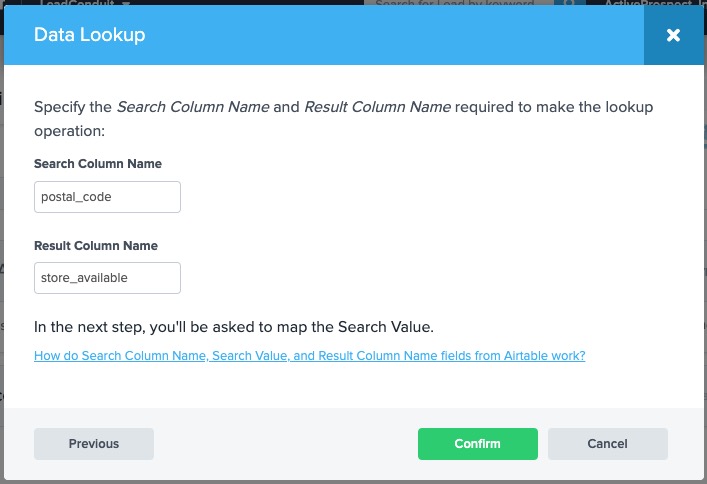Focus the store_available Result Column Name field

click(107, 278)
